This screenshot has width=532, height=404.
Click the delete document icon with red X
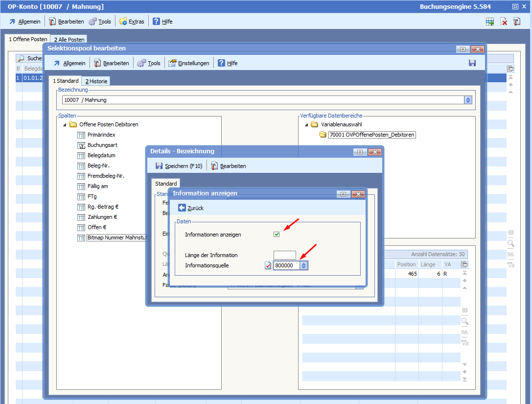click(x=504, y=22)
